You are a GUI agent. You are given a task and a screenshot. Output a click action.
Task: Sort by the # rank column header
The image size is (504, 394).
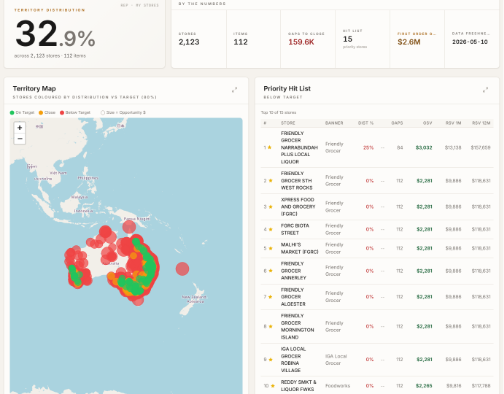click(265, 123)
